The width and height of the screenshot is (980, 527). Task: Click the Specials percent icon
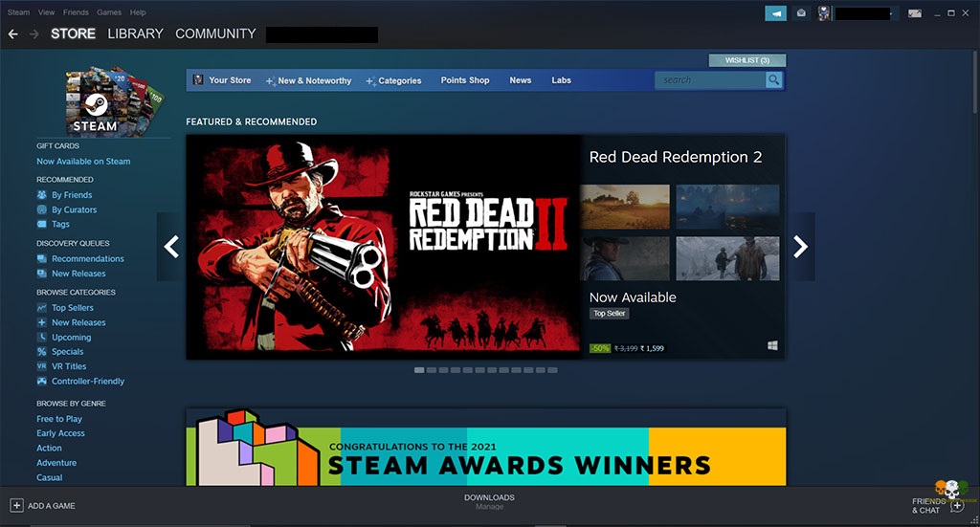tap(42, 352)
